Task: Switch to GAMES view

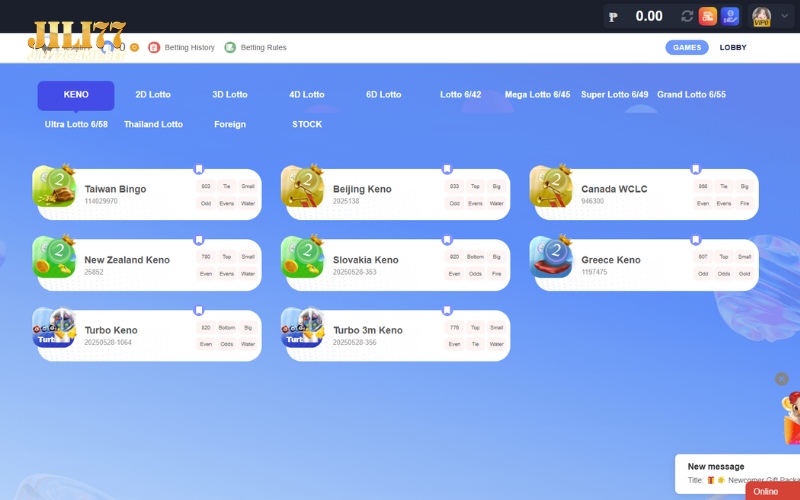Action: (687, 47)
